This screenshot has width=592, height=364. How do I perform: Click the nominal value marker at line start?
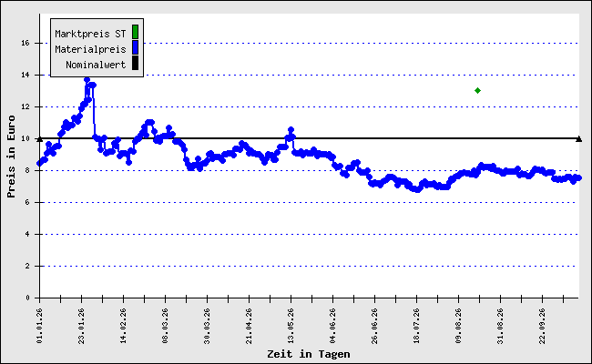point(40,139)
